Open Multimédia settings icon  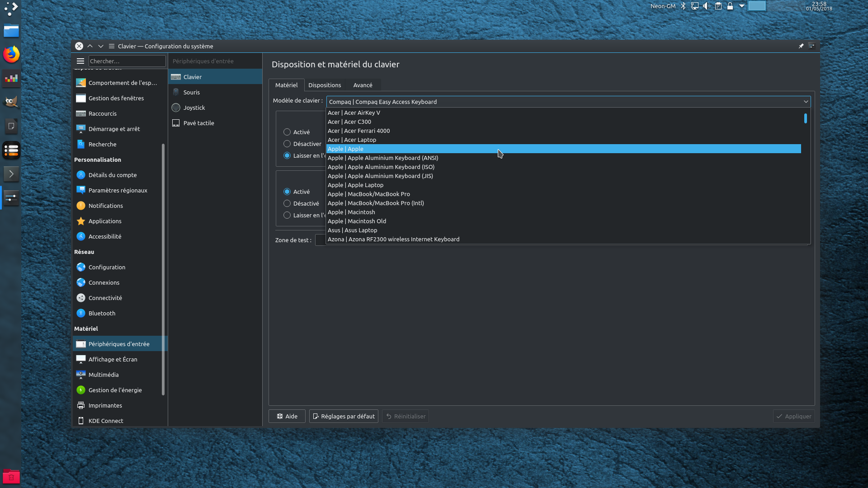coord(81,375)
